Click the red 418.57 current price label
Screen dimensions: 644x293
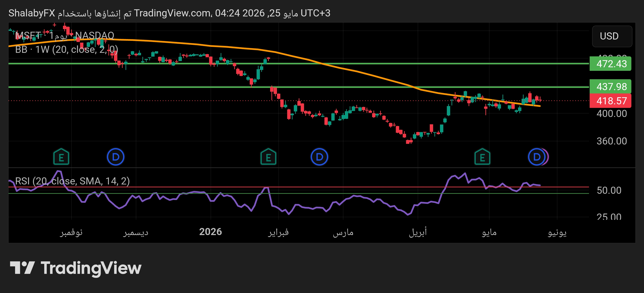tap(610, 101)
